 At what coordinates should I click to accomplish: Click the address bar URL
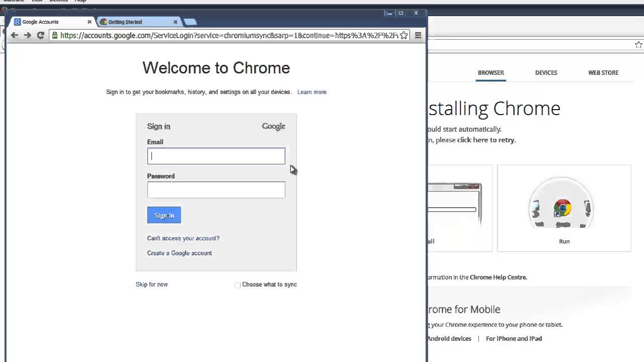[x=229, y=36]
